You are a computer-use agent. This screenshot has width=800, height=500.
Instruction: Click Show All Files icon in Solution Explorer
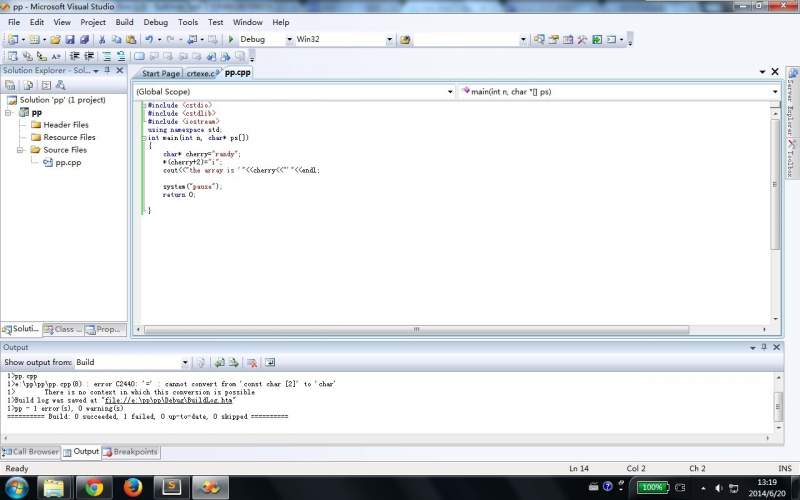28,85
